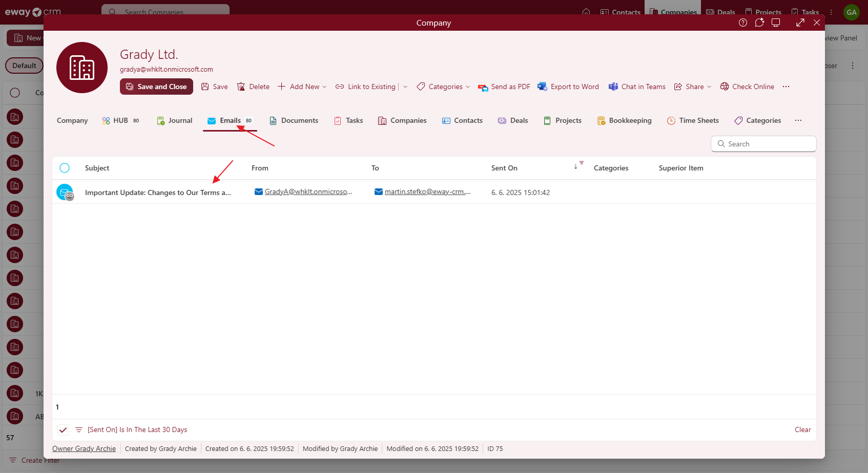Click the gradya@whklt.onmicrosoft.com email text

pyautogui.click(x=167, y=70)
